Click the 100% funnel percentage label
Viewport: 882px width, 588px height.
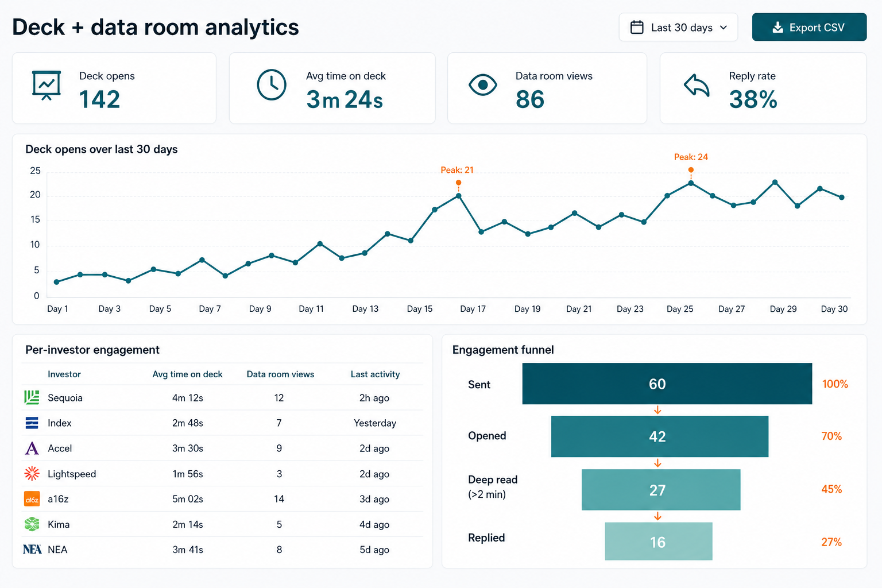pos(835,384)
